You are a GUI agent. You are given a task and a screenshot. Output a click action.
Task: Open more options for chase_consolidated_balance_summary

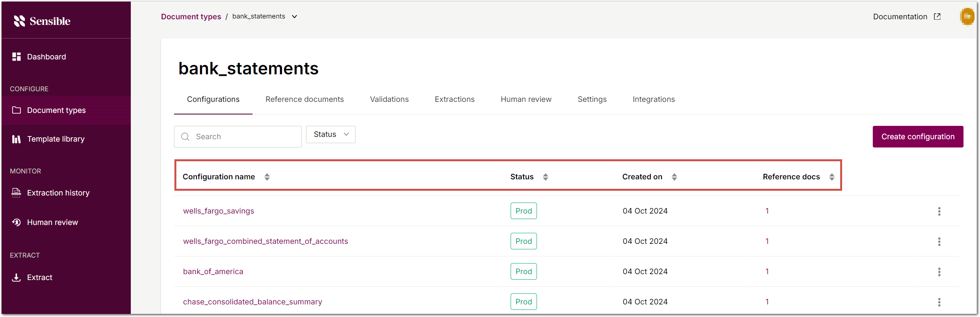[939, 302]
